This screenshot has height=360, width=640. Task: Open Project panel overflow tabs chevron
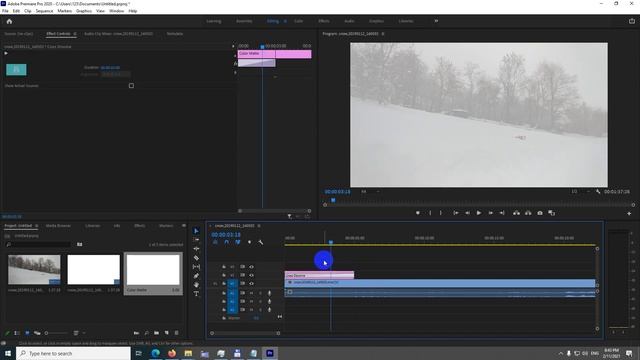pos(184,226)
